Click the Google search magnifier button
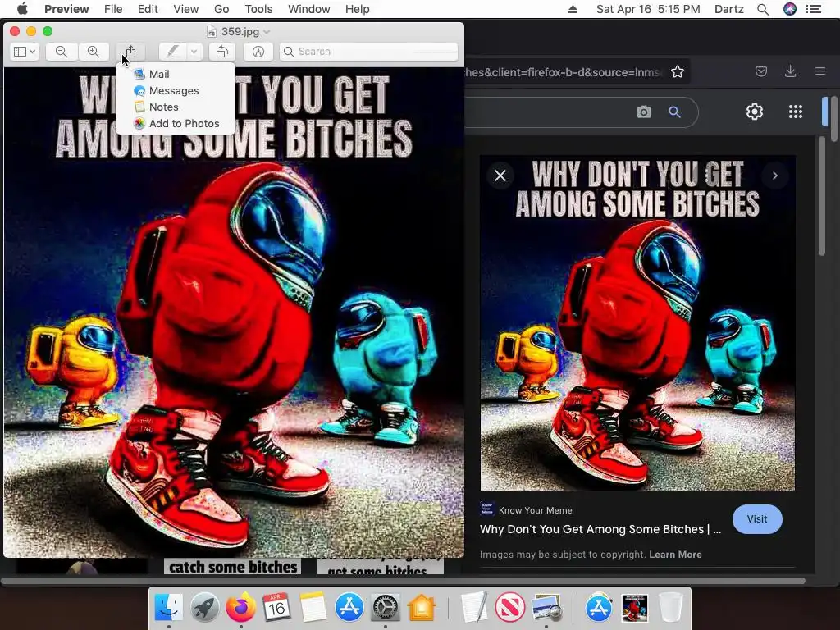The height and width of the screenshot is (630, 840). coord(674,112)
